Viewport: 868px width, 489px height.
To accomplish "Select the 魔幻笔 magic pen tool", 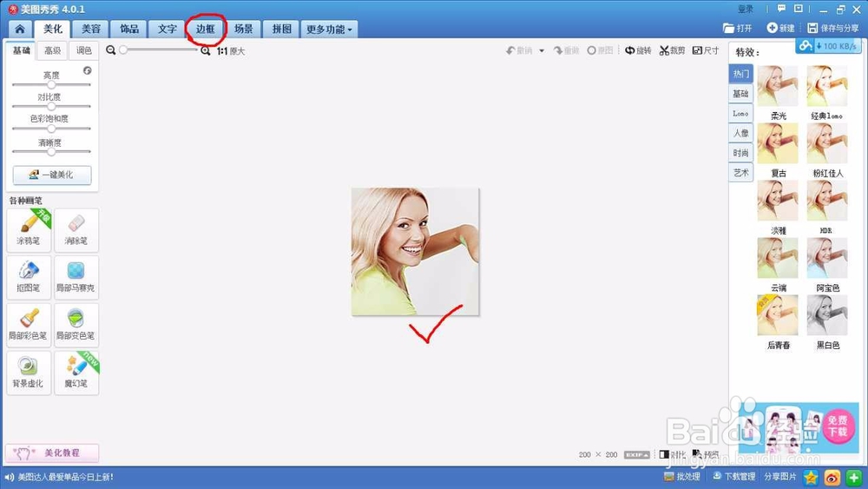I will point(76,373).
